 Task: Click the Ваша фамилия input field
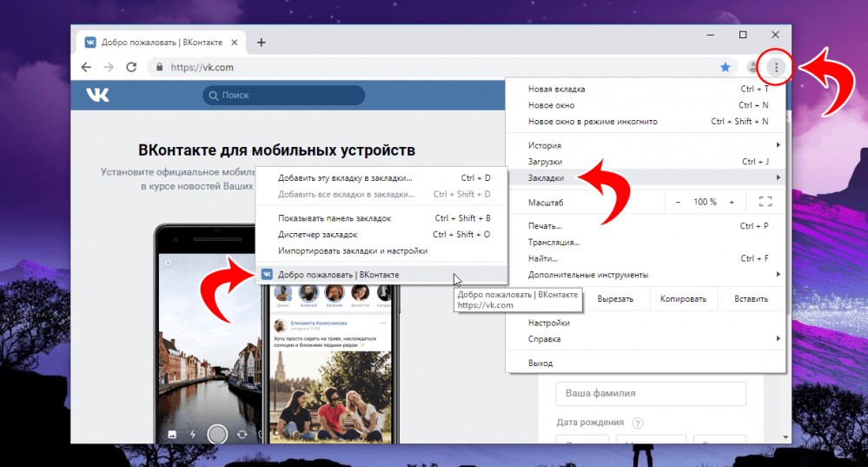(x=651, y=393)
